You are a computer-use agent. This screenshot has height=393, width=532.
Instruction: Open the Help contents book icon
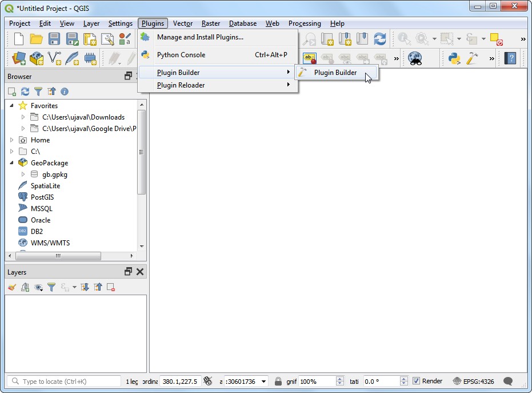(x=510, y=58)
